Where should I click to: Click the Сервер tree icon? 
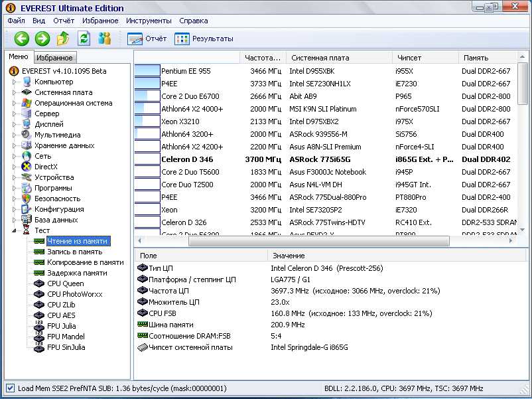[x=27, y=114]
